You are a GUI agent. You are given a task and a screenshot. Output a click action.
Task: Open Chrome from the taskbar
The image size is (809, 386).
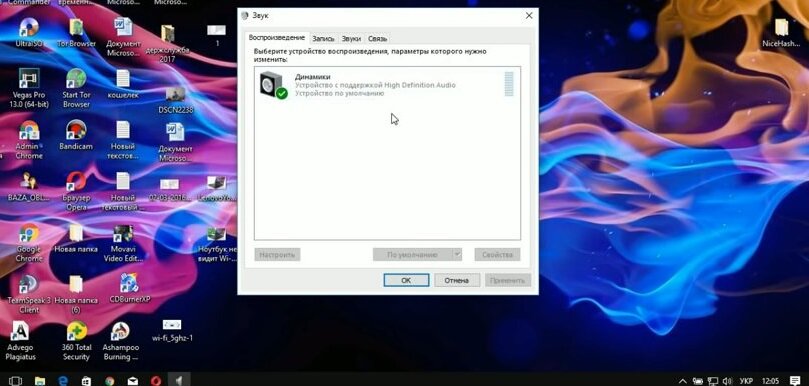tap(109, 380)
